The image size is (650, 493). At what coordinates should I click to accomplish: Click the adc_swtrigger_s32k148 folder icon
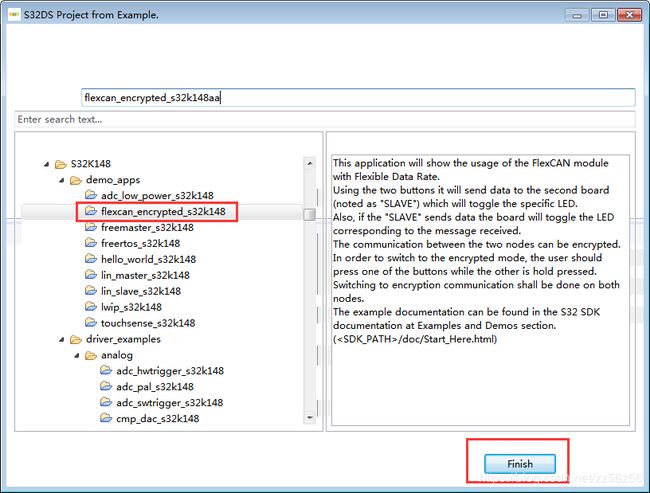(x=106, y=402)
